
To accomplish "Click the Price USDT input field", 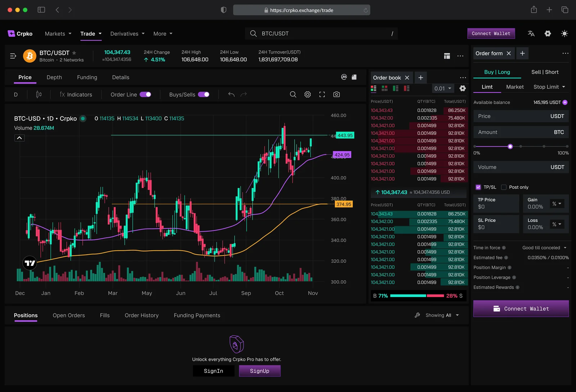I will tap(521, 116).
